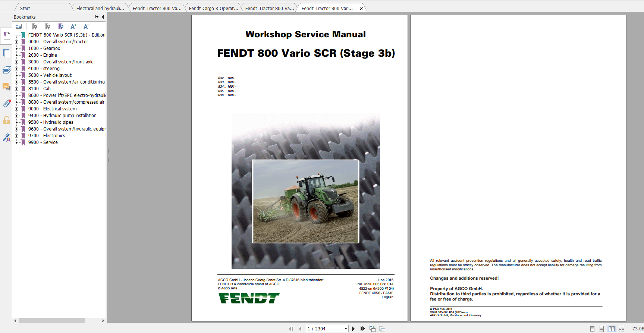
Task: Click the 'Workshop Service Manual' heading text
Action: click(x=305, y=34)
